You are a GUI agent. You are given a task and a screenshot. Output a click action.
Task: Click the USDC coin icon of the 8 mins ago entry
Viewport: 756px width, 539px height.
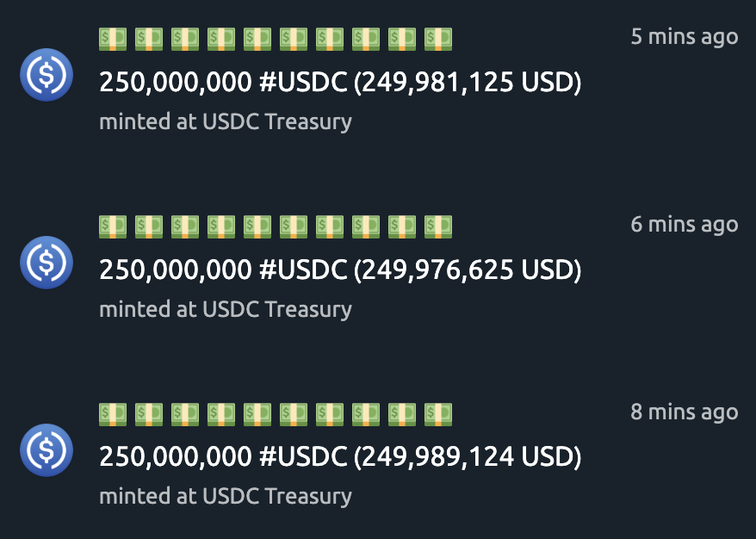46,449
